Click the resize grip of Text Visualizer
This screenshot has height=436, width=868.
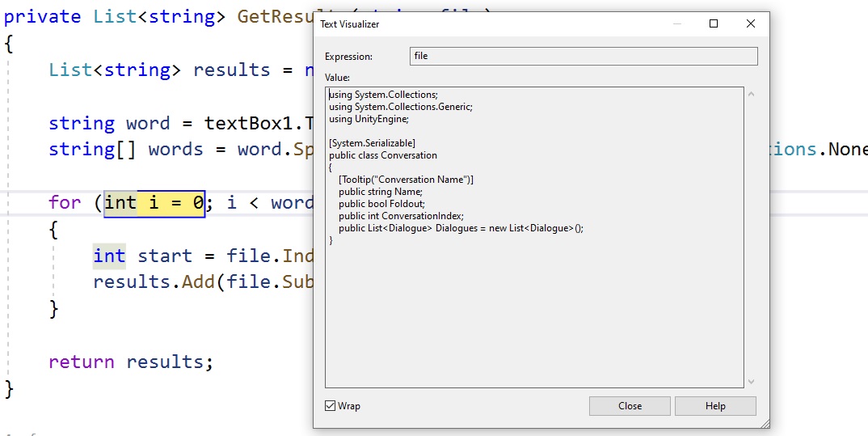pyautogui.click(x=765, y=423)
